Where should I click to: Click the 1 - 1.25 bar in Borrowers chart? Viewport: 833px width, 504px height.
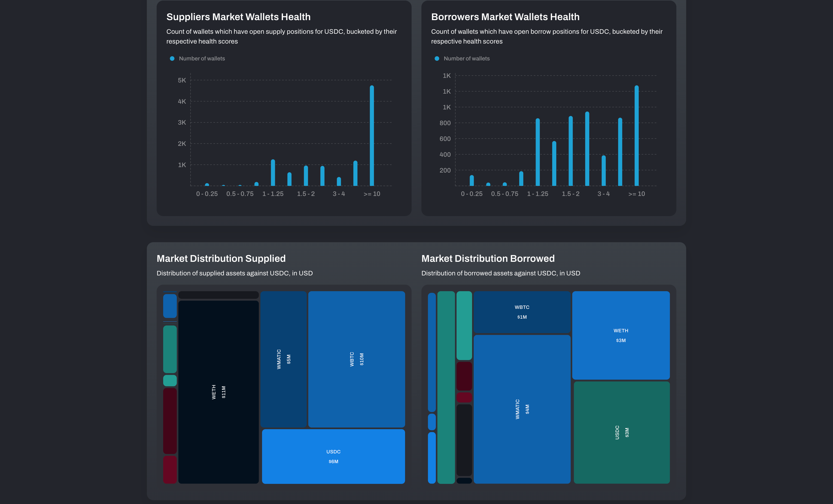coord(537,152)
